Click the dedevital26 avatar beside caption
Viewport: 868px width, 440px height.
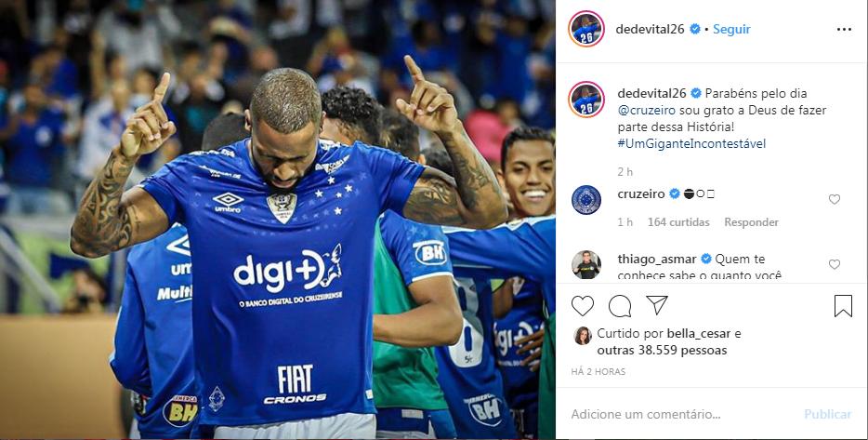coord(586,100)
